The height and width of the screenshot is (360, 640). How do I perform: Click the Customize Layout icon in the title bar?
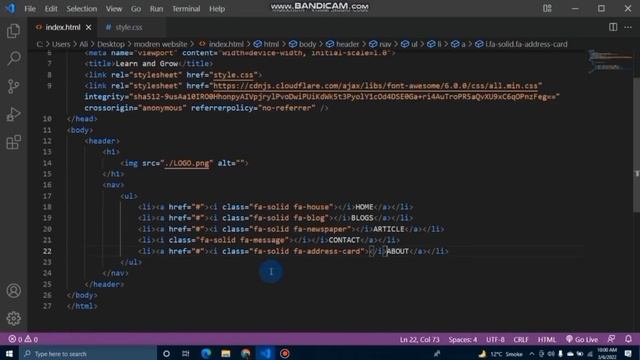click(547, 8)
